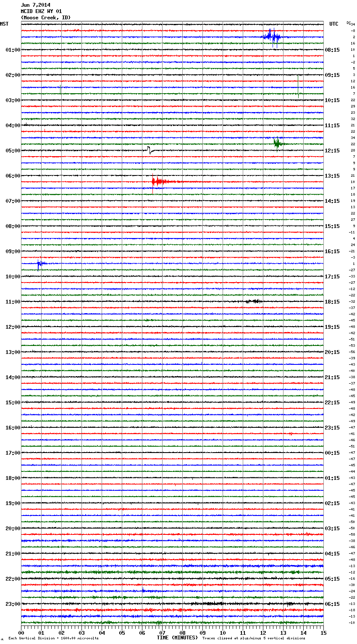Click the 'Traces clipped at plus/minus 5 vertical divisions' note
The width and height of the screenshot is (357, 644).
tap(254, 639)
